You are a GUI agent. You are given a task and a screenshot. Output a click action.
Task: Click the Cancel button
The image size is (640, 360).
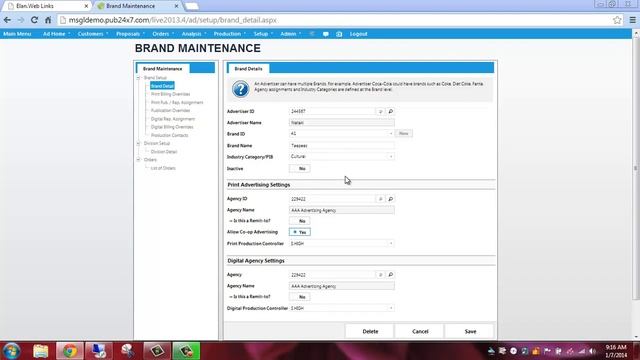(x=420, y=331)
